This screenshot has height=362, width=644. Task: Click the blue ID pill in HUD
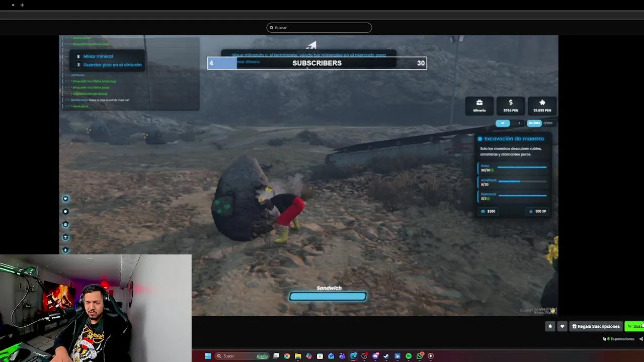(x=503, y=123)
